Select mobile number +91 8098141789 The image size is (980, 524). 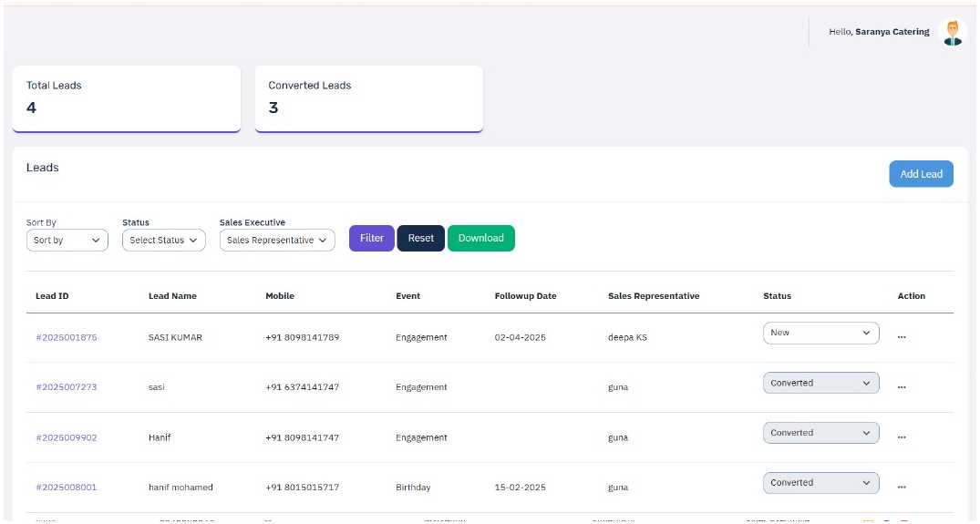click(x=303, y=337)
